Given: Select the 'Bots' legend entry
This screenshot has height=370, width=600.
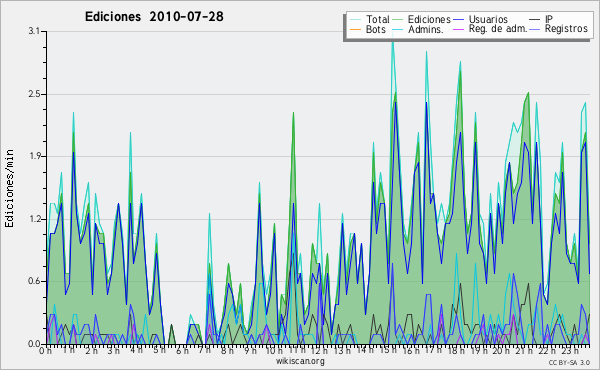Looking at the screenshot, I should tap(375, 29).
